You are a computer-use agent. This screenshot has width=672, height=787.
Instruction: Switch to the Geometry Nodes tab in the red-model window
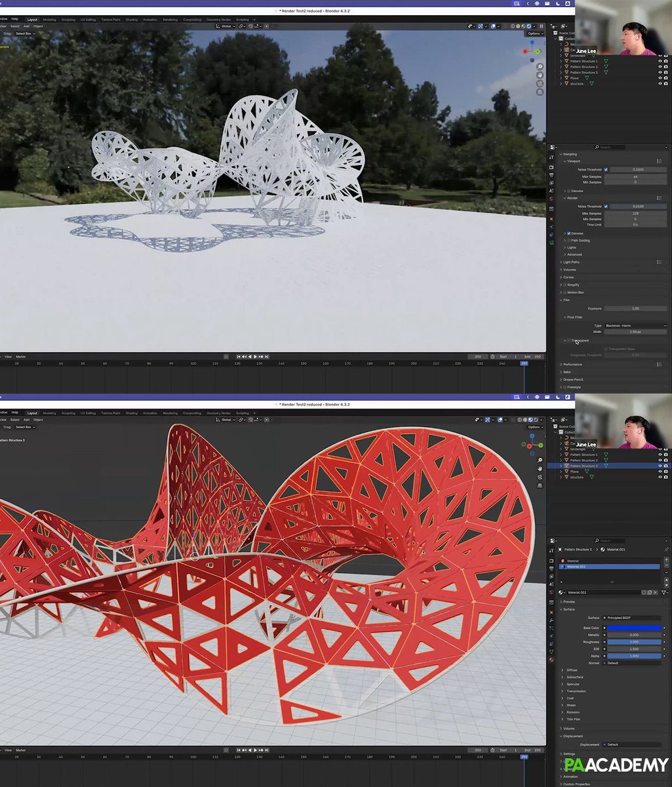click(x=218, y=413)
